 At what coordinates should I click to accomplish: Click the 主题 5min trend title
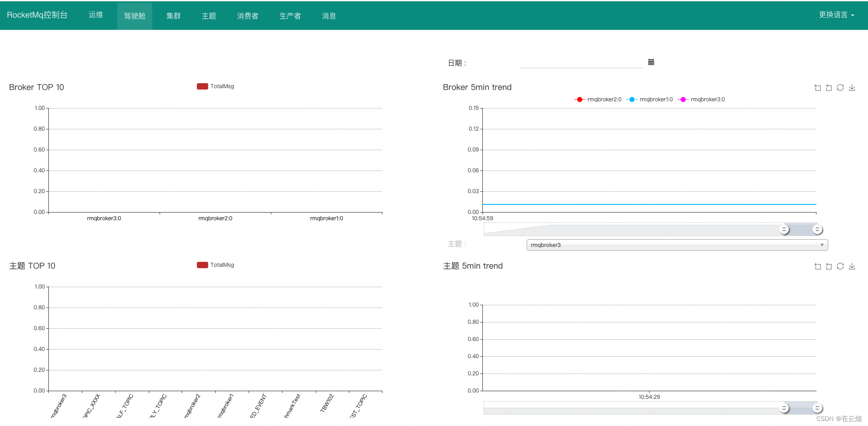pyautogui.click(x=473, y=266)
